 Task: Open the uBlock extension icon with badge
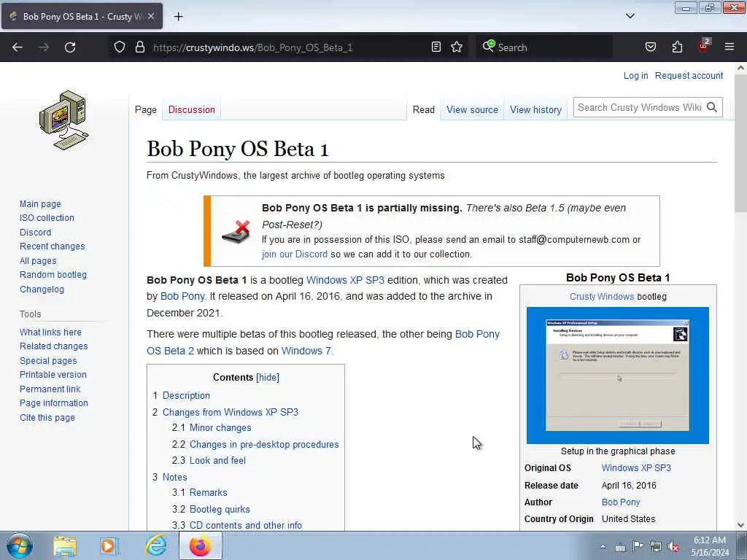(704, 46)
